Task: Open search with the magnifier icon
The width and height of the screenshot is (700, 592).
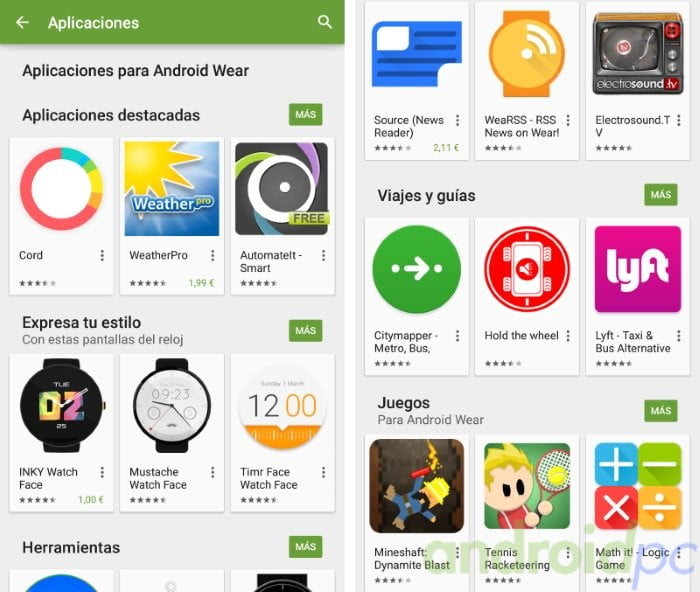Action: 325,22
